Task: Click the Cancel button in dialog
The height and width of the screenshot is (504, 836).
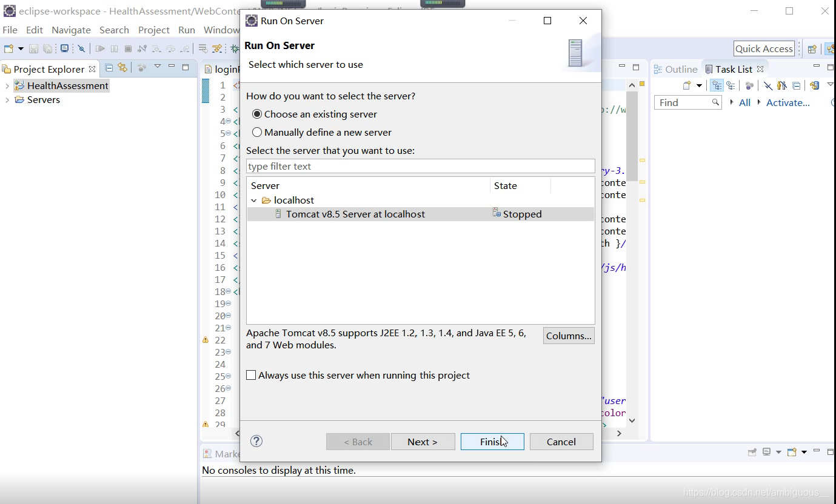Action: (x=561, y=442)
